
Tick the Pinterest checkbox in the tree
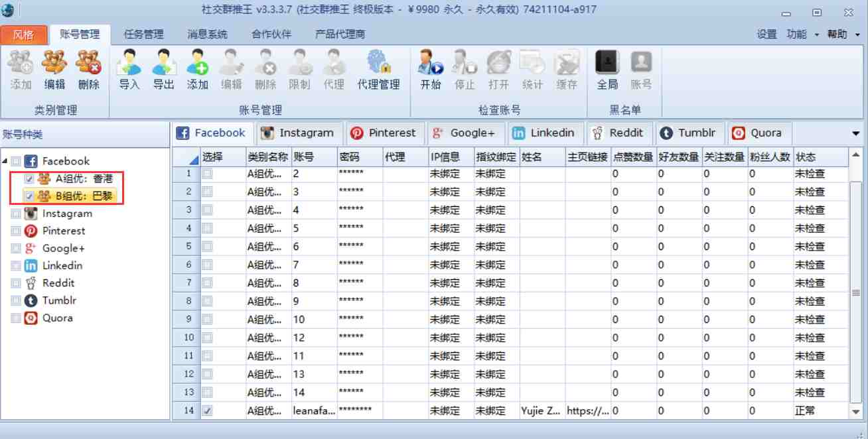pos(16,231)
